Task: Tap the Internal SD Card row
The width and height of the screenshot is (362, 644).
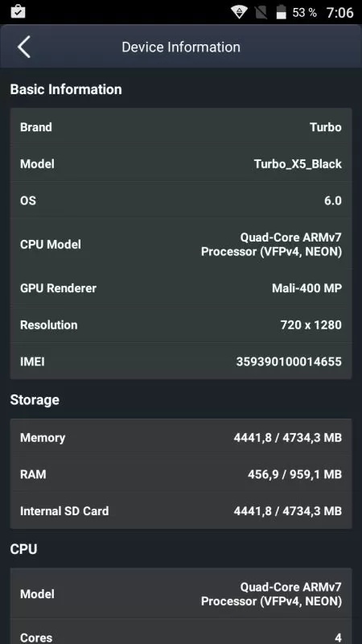Action: pos(181,511)
